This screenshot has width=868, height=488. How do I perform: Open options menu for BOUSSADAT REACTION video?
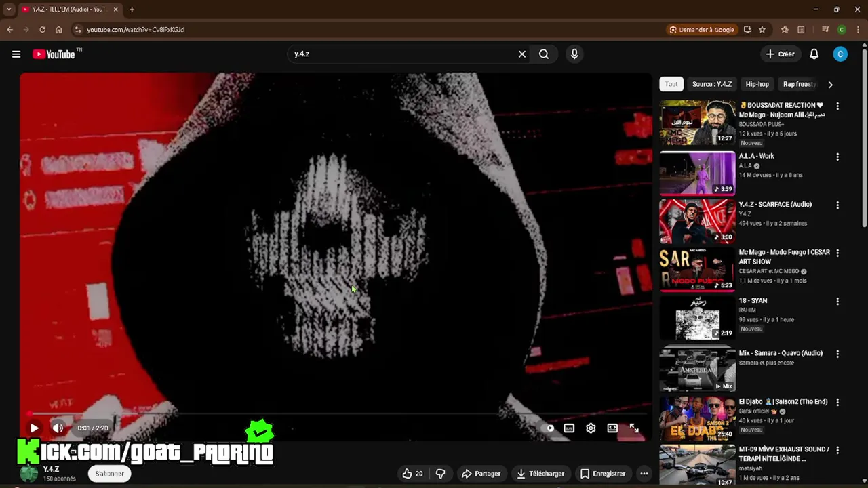837,106
